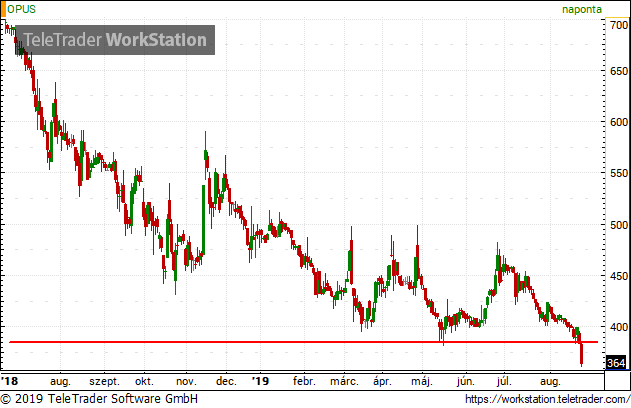Click the 500 price axis label

pyautogui.click(x=619, y=225)
